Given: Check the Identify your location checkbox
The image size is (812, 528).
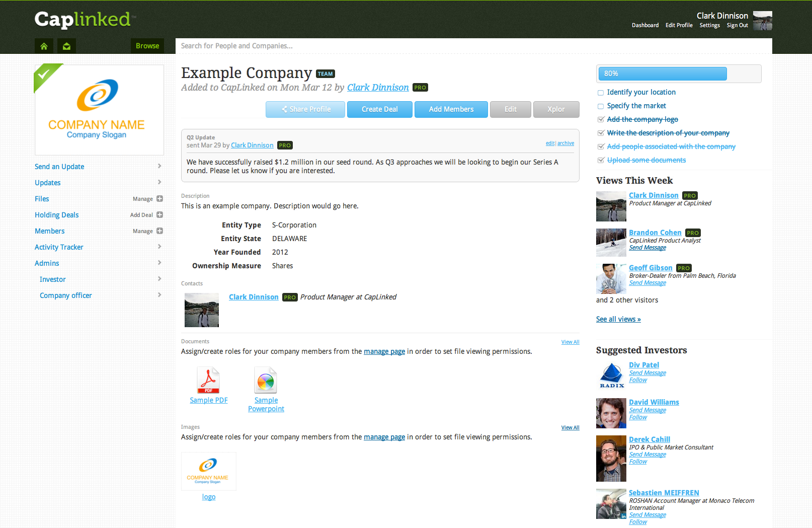Looking at the screenshot, I should pos(600,93).
